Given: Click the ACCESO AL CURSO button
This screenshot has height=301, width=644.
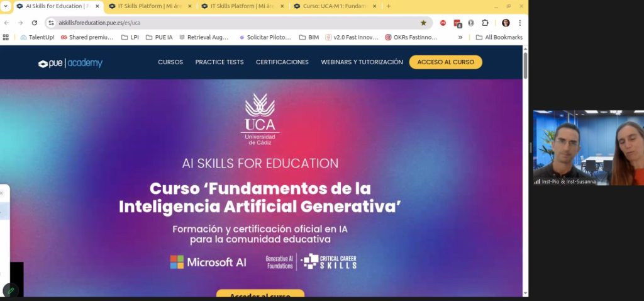Looking at the screenshot, I should click(445, 62).
